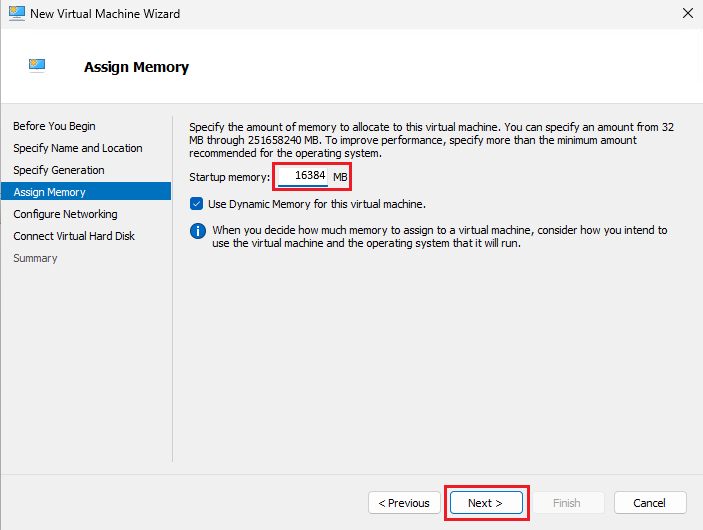
Task: Toggle the Use Dynamic Memory checkbox
Action: tap(197, 204)
